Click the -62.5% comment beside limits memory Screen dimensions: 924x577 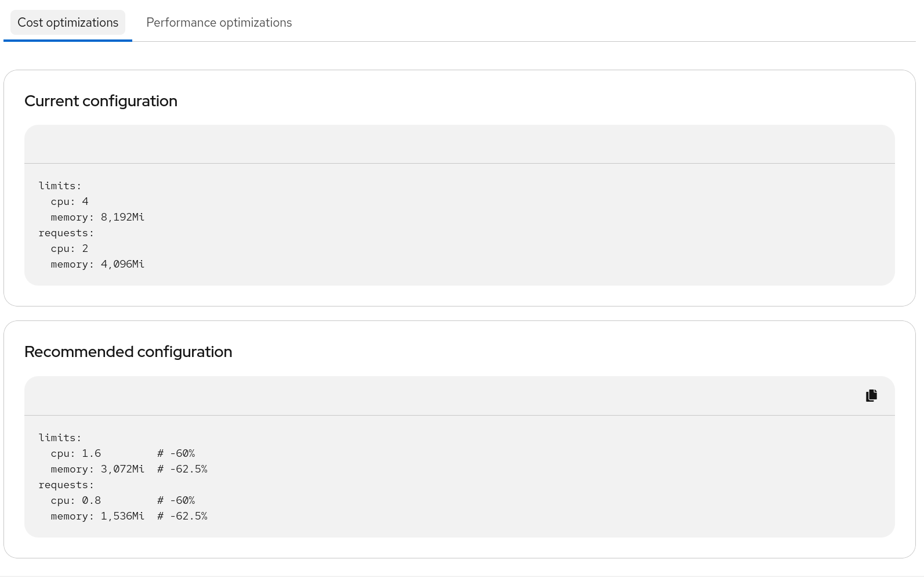(x=182, y=469)
